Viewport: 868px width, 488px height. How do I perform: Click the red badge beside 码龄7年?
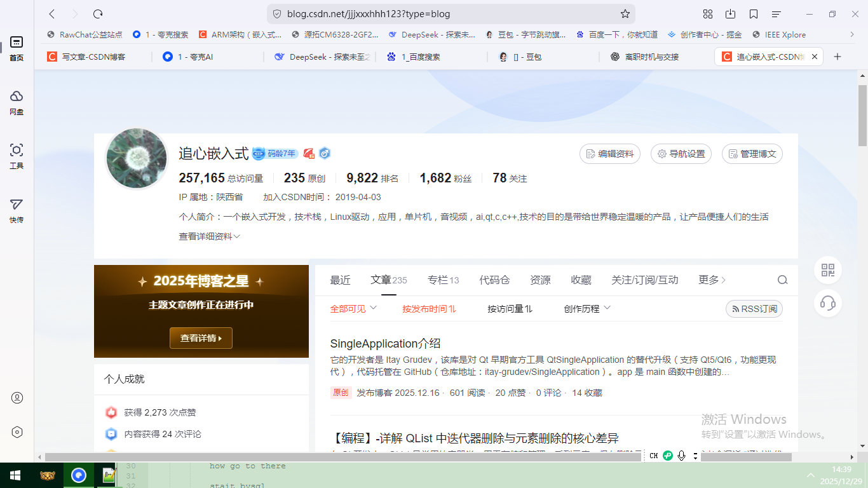click(x=309, y=153)
